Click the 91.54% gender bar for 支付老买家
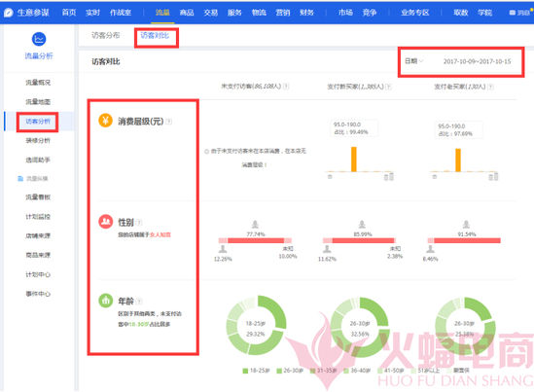The width and height of the screenshot is (534, 392). pos(467,240)
